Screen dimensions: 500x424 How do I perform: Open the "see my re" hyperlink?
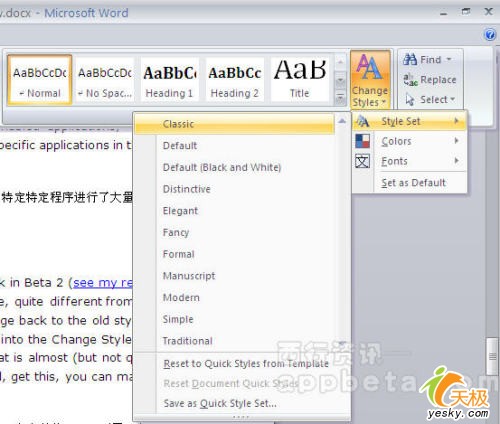click(x=103, y=283)
